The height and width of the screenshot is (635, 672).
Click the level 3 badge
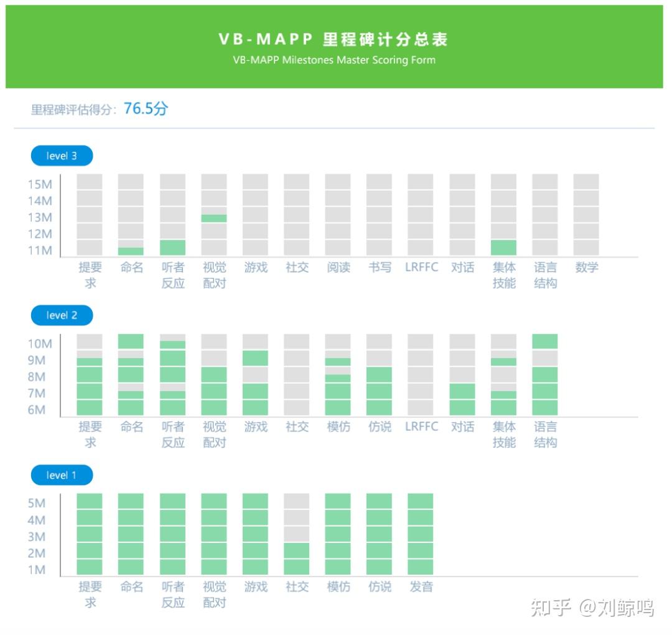pos(61,156)
